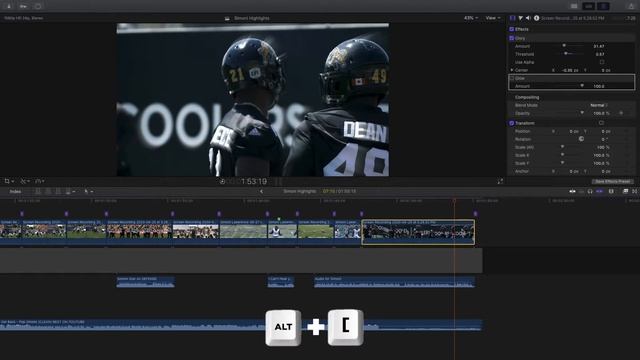Toggle the Effects section checkbox
This screenshot has width=640, height=360.
(x=511, y=29)
